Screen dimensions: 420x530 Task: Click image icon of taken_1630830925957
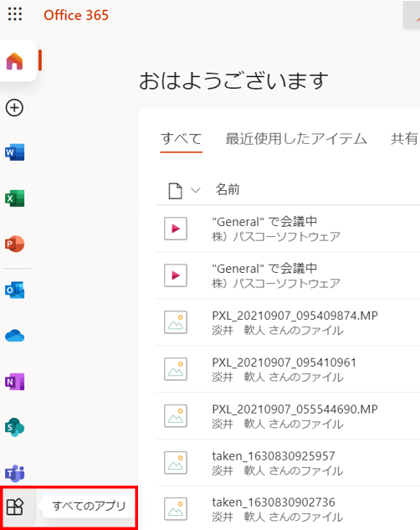[x=176, y=463]
